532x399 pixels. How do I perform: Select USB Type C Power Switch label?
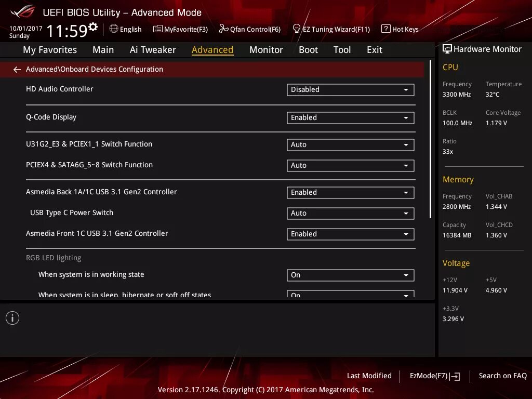72,212
